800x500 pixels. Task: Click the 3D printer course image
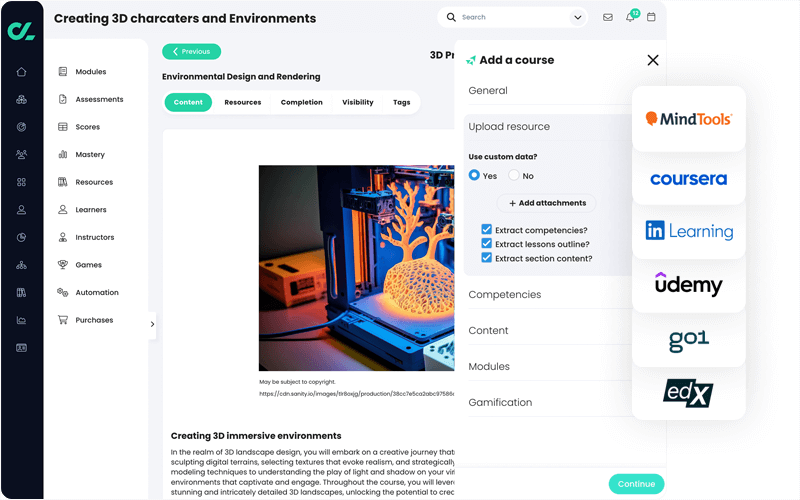[356, 268]
